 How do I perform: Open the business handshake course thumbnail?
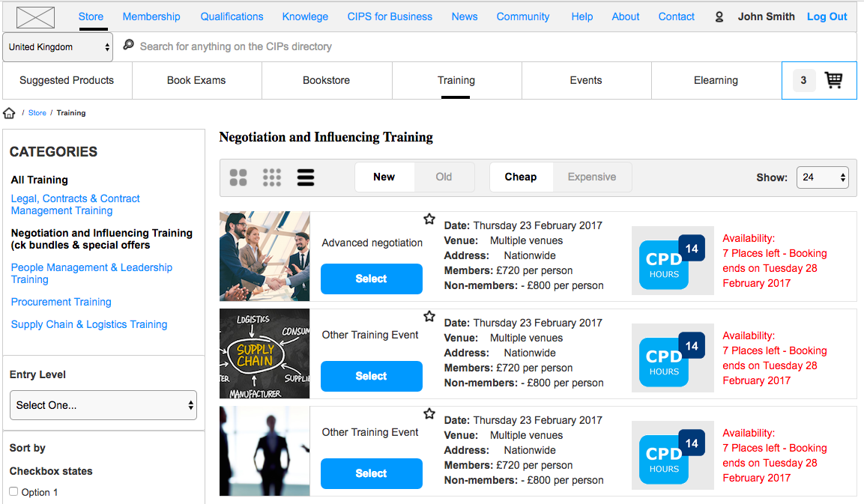click(x=265, y=256)
